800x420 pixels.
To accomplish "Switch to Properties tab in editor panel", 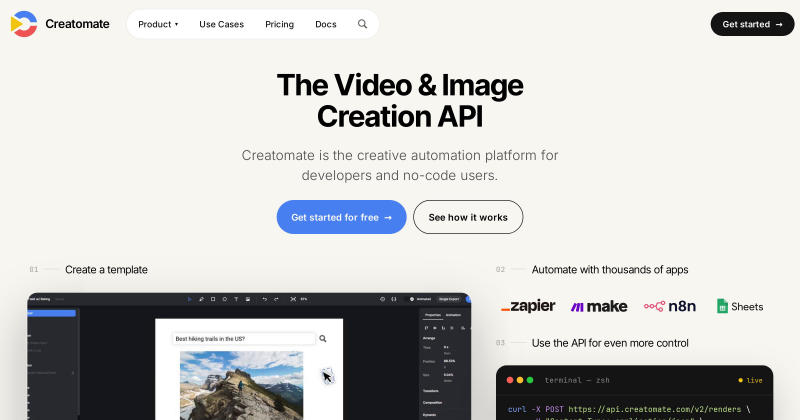I will 433,315.
